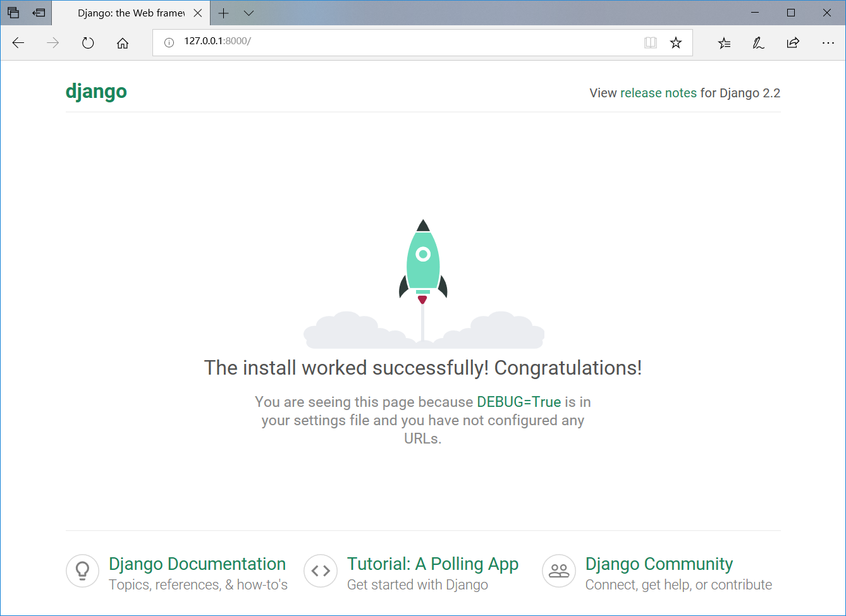
Task: Open Favorites hub icon
Action: pyautogui.click(x=725, y=43)
